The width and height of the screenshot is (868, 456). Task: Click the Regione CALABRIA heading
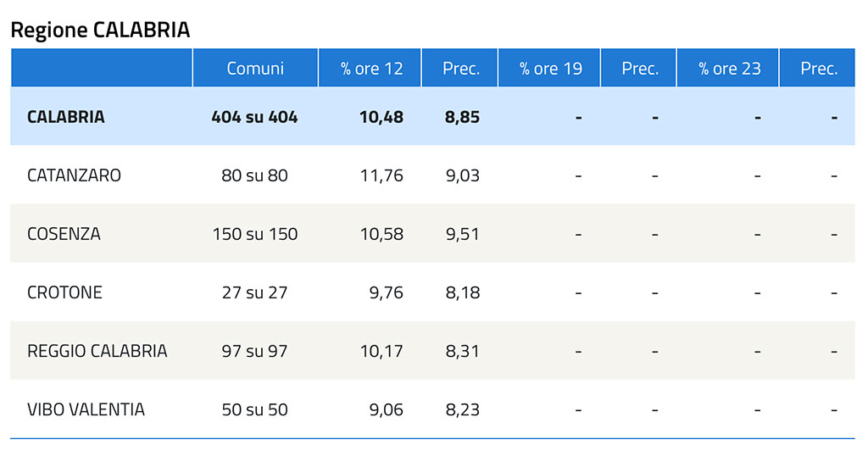click(x=100, y=30)
